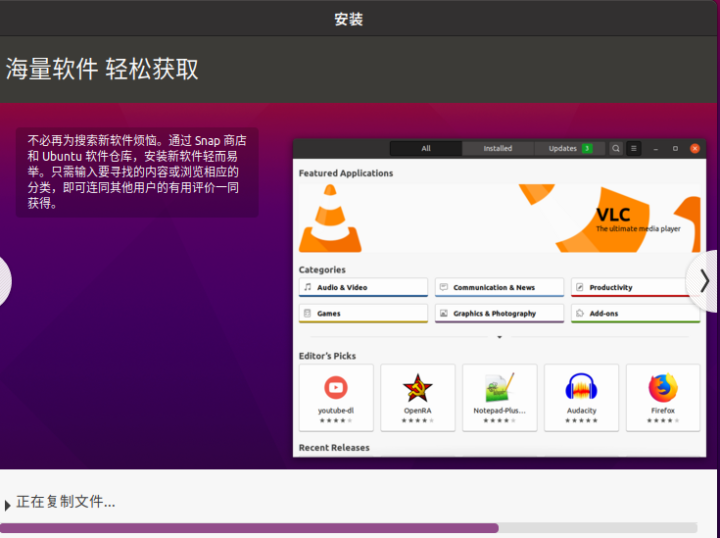
Task: Click the Add-ons puzzle icon
Action: (579, 313)
